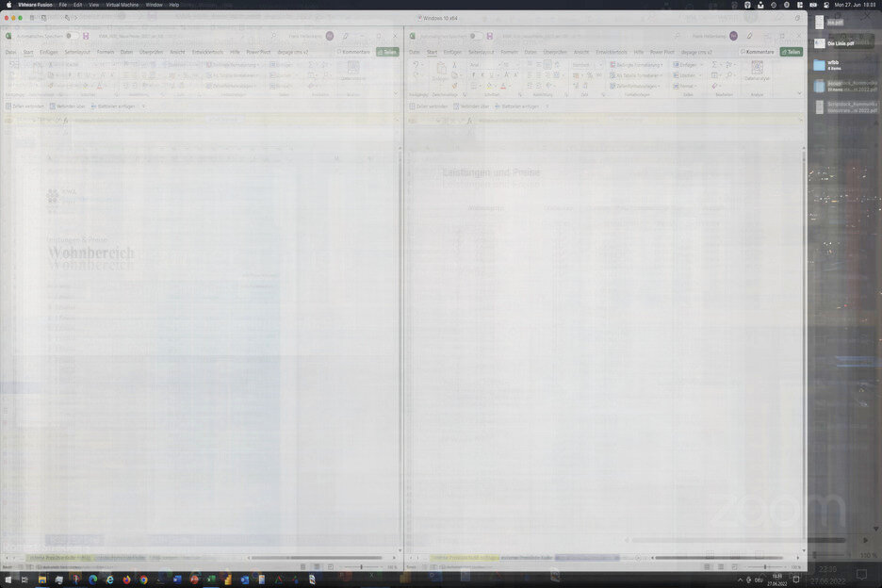882x588 pixels.
Task: Toggle bold (F) in the Leistungen und Preise window
Action: 474,75
